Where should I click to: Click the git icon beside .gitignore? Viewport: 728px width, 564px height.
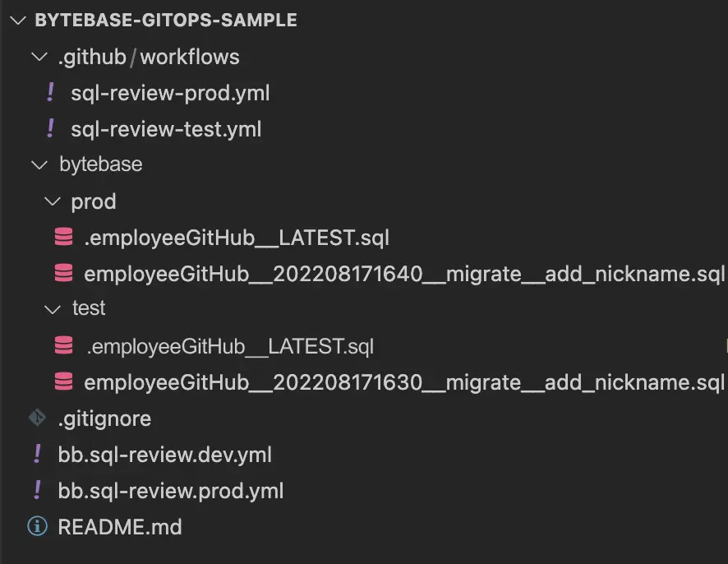37,417
